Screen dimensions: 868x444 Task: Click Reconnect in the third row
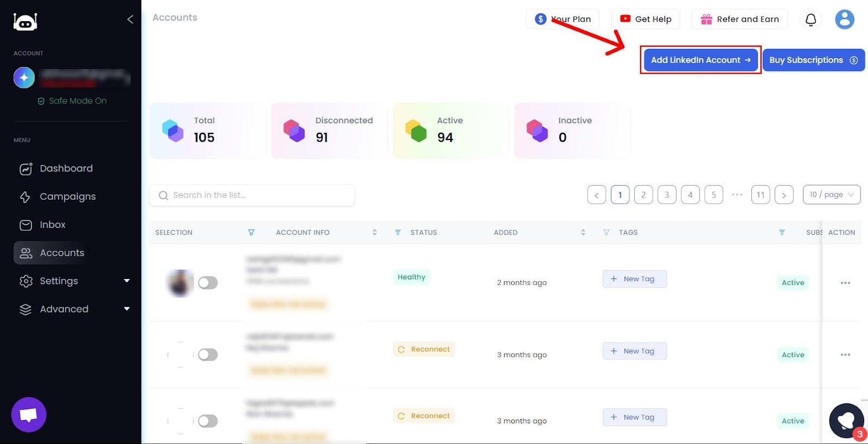tap(424, 416)
